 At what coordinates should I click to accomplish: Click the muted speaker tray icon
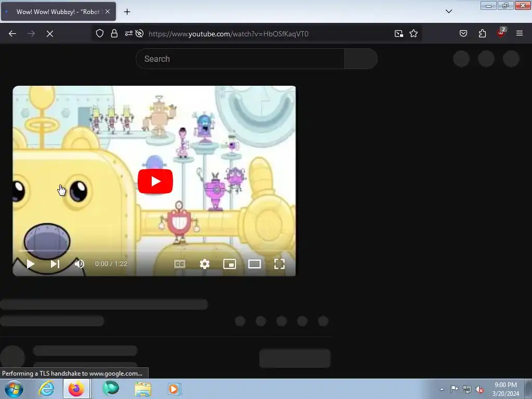[x=480, y=389]
